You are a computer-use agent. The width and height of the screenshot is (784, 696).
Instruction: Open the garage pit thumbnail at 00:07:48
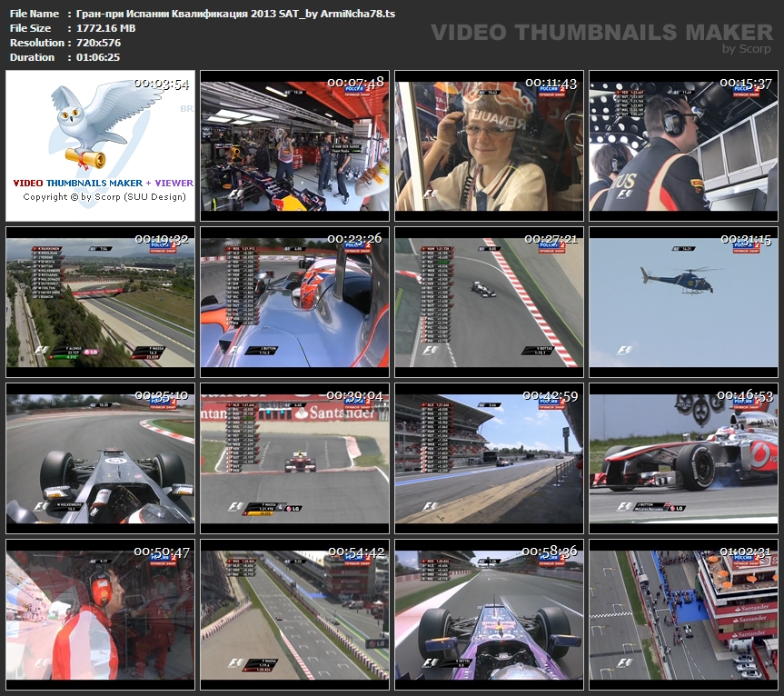(x=294, y=145)
